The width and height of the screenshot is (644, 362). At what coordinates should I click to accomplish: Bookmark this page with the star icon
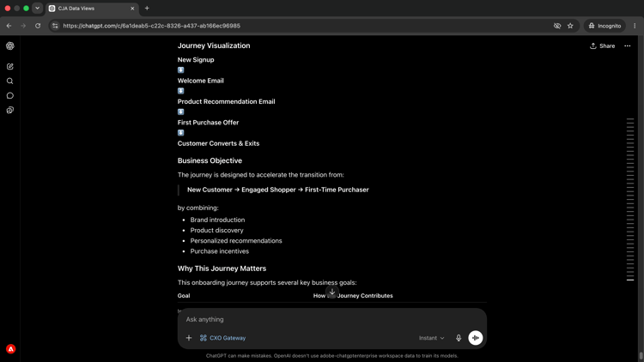pyautogui.click(x=570, y=26)
